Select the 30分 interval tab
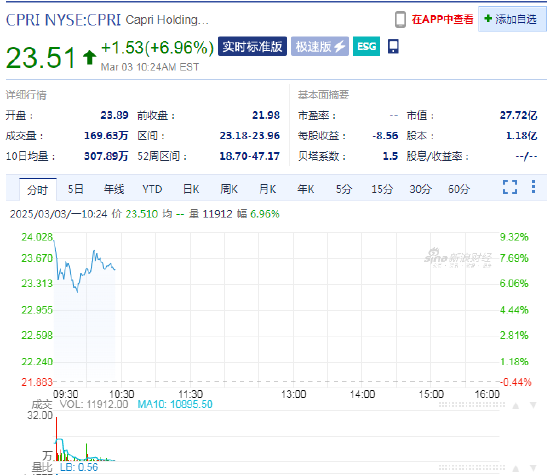This screenshot has height=475, width=550. click(x=420, y=189)
